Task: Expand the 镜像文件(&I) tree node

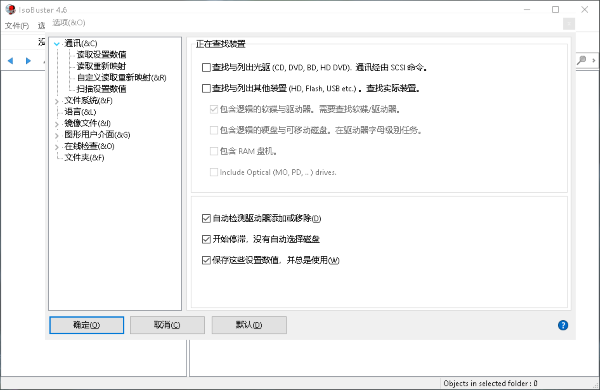Action: 57,124
